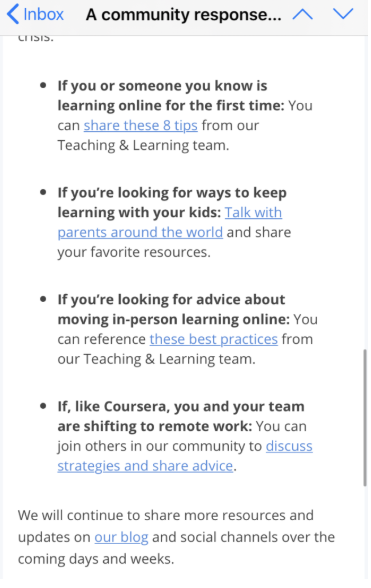The image size is (371, 588).
Task: Click the vertical scrollbar thumb
Action: [x=365, y=418]
